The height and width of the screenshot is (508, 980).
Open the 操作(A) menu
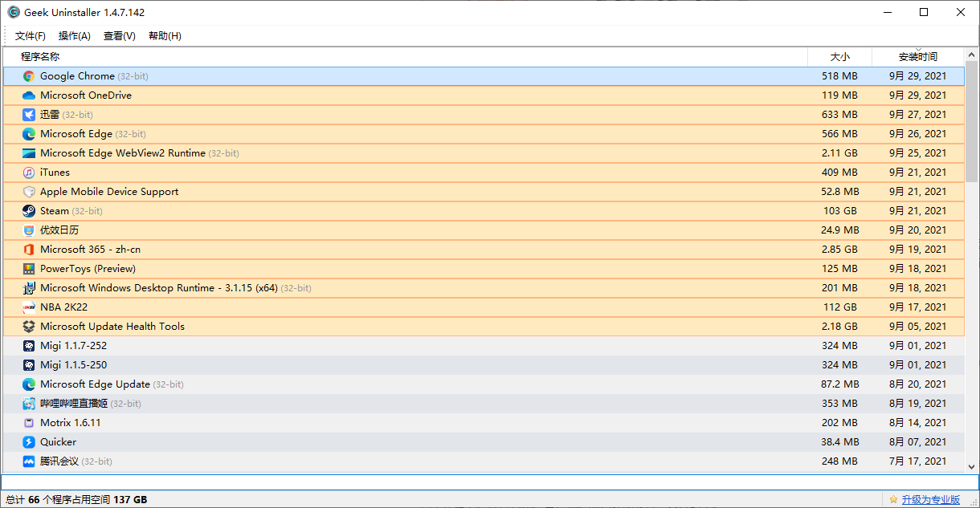75,36
